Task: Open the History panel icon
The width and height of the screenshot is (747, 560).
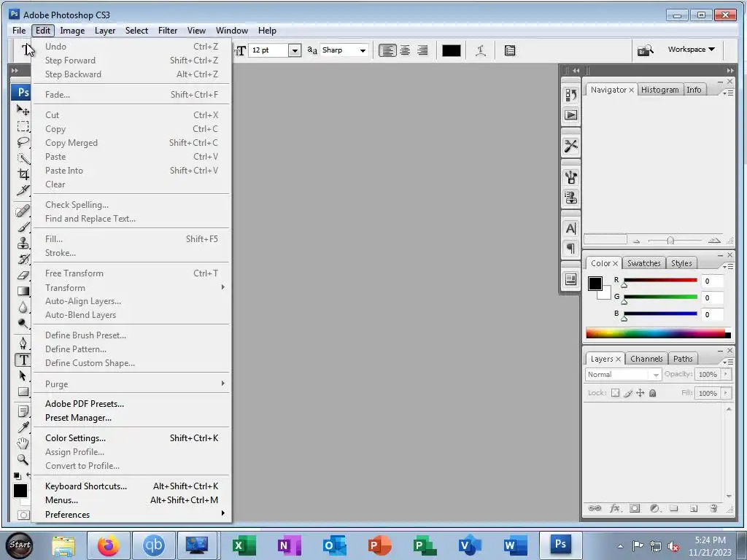Action: click(570, 96)
